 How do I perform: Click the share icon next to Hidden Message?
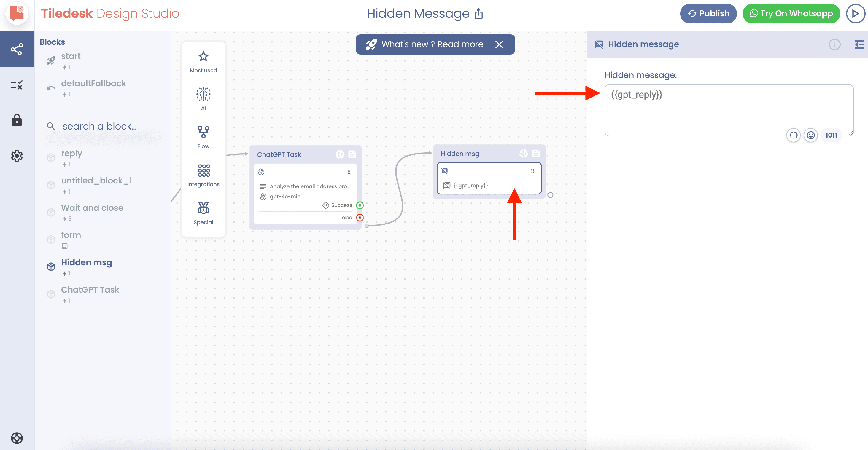478,14
